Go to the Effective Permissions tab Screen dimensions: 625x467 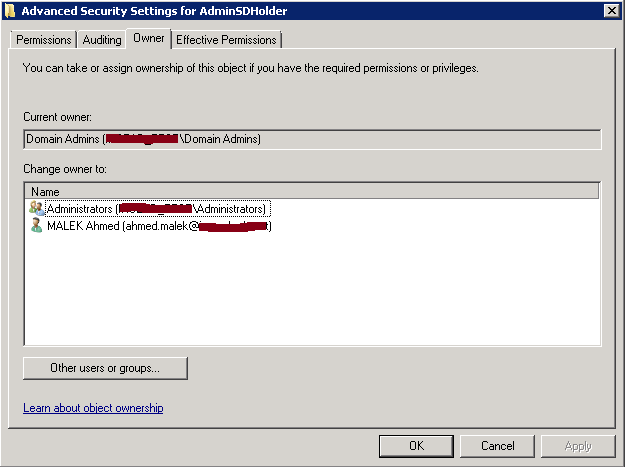click(x=226, y=40)
